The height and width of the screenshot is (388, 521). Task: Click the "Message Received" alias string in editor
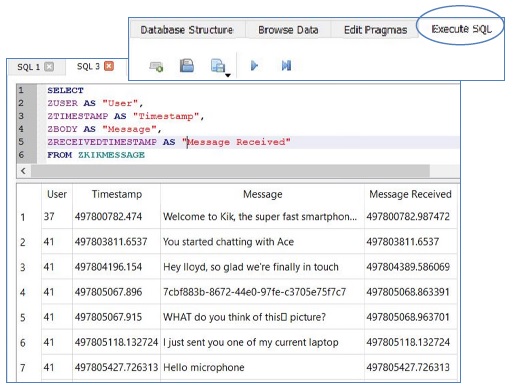[236, 142]
